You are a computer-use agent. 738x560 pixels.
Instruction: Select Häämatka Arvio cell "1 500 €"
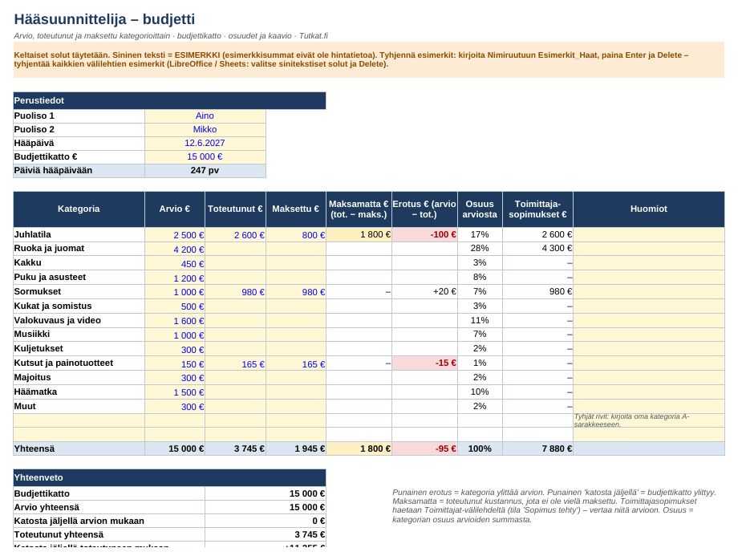[x=175, y=392]
